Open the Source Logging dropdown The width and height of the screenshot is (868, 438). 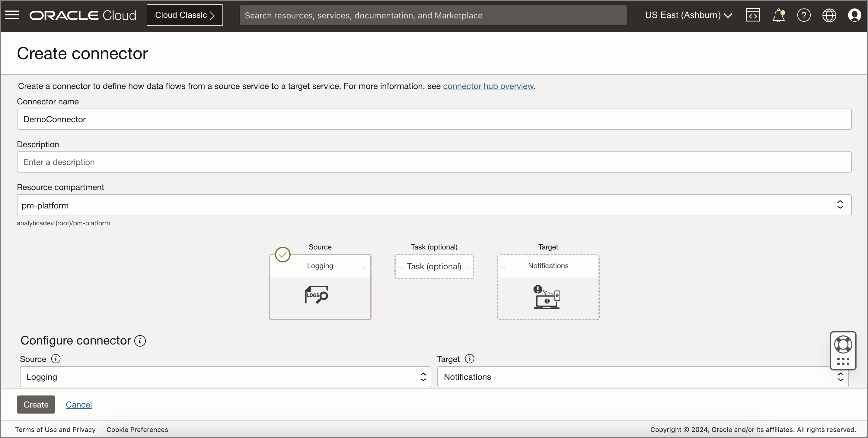pos(225,377)
